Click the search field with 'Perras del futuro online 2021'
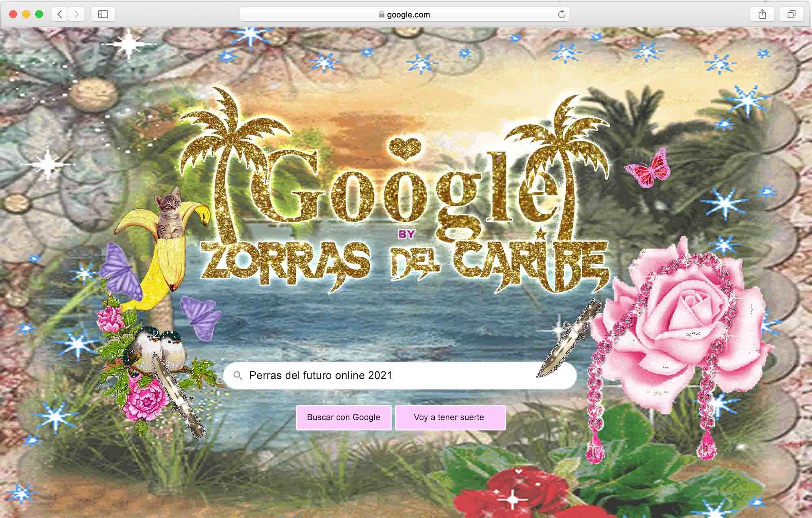The height and width of the screenshot is (518, 812). pyautogui.click(x=400, y=375)
